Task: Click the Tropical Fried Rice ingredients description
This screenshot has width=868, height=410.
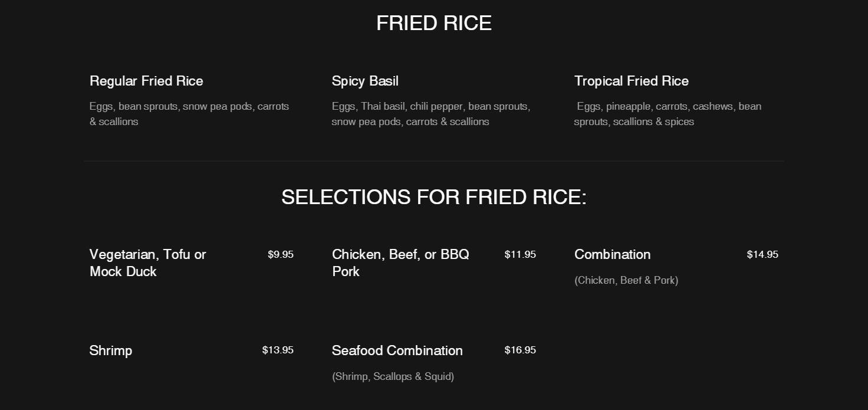Action: click(x=668, y=114)
